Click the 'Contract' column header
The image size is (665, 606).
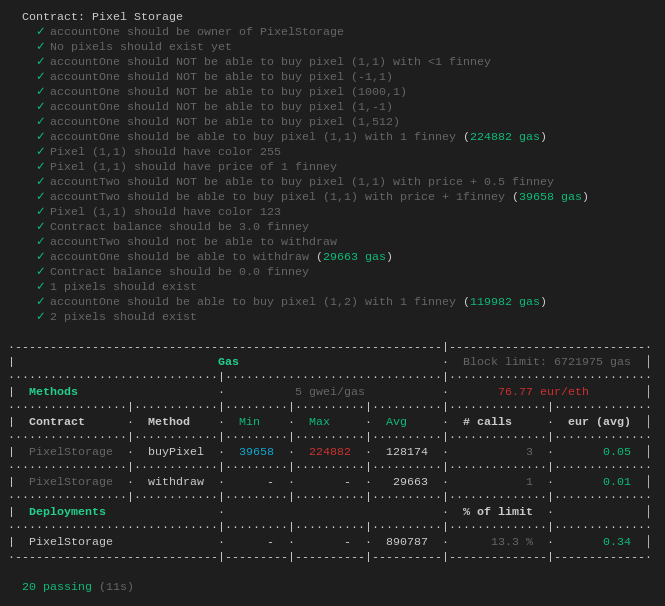(x=56, y=422)
